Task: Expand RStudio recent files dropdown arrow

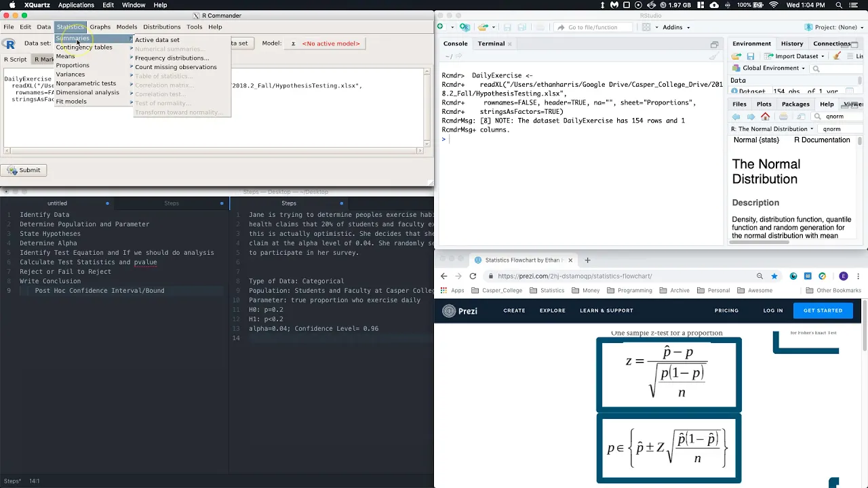Action: [x=494, y=27]
